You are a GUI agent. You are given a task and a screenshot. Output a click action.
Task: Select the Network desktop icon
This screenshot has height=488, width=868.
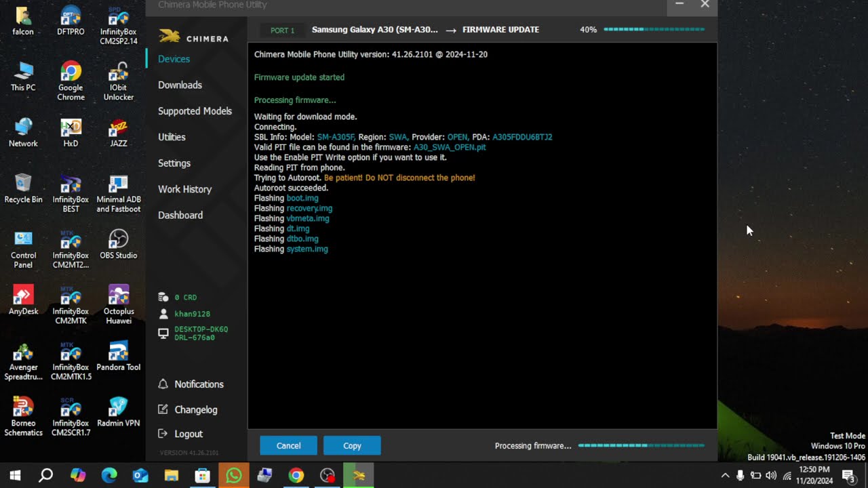(23, 133)
